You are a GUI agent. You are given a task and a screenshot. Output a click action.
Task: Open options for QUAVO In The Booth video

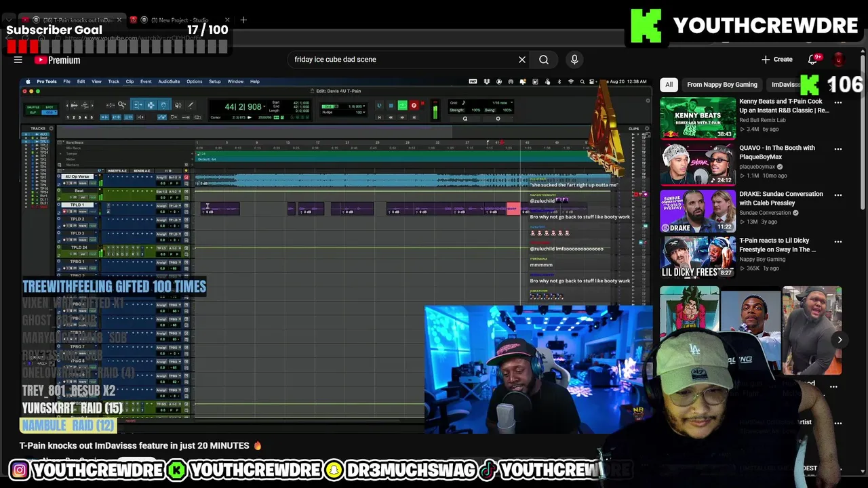pos(838,148)
